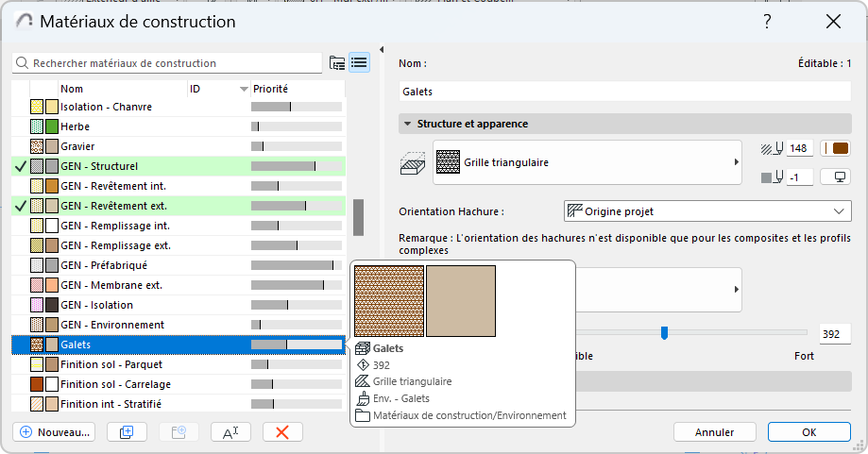Toggle checkmark on GEN - Revêtement ext. row

click(x=20, y=206)
